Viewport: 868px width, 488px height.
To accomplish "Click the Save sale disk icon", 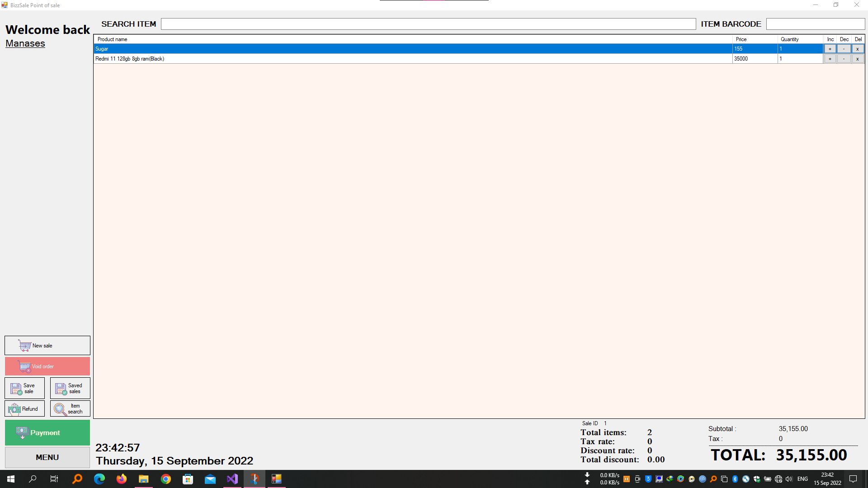I will tap(16, 389).
